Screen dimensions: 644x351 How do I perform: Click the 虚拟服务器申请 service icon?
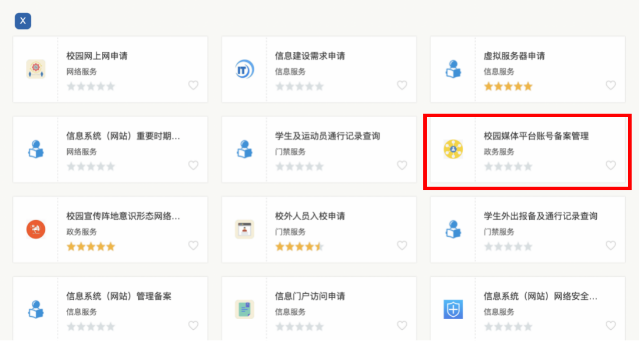[x=453, y=69]
